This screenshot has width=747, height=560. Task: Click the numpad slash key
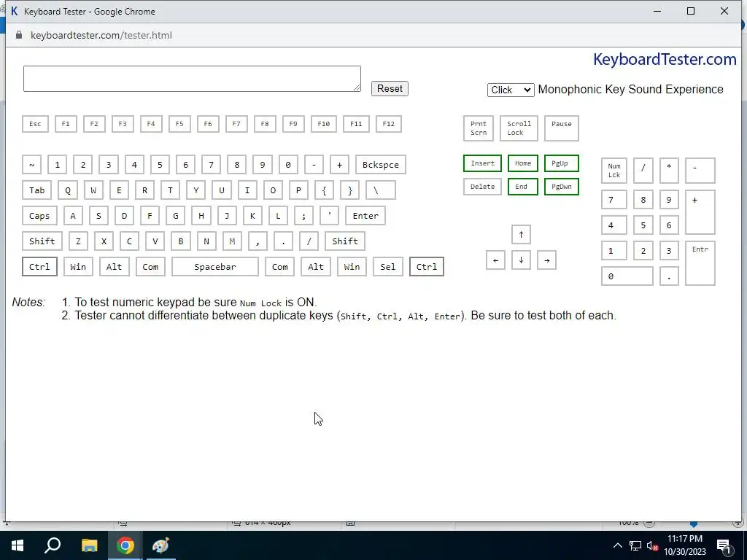643,171
